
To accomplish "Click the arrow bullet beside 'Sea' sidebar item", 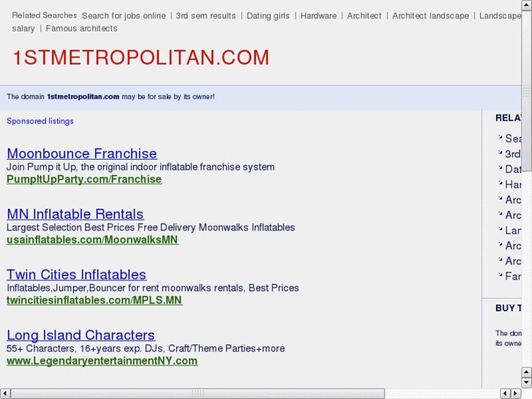I will (500, 137).
